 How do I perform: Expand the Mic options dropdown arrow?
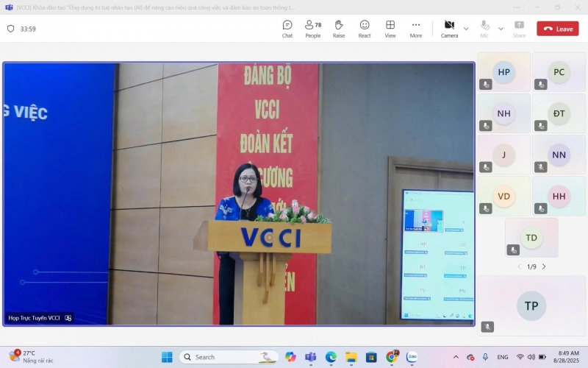point(501,29)
